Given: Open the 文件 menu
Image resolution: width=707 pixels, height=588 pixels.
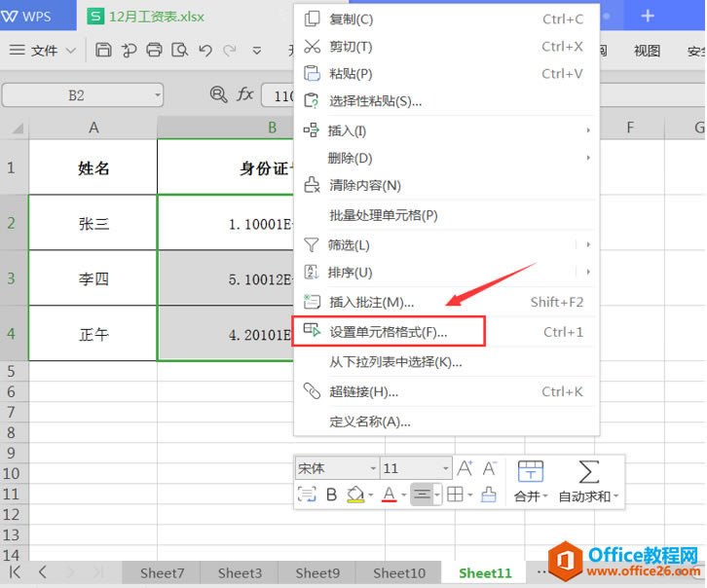Looking at the screenshot, I should click(x=44, y=50).
